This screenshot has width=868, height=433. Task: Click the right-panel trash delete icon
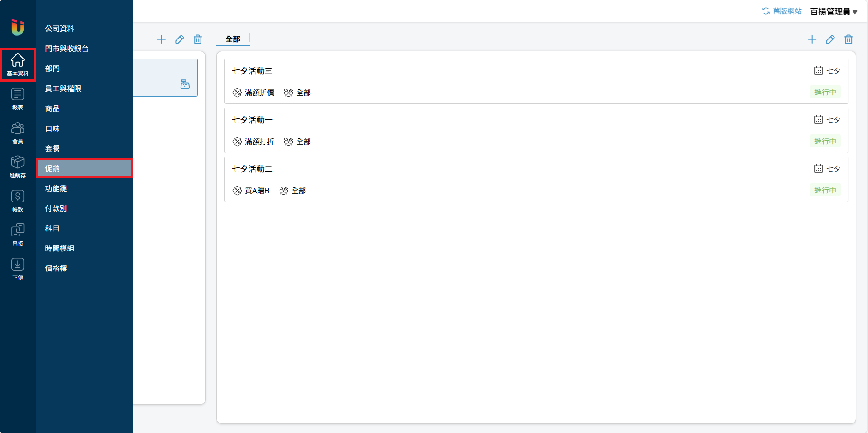[848, 39]
